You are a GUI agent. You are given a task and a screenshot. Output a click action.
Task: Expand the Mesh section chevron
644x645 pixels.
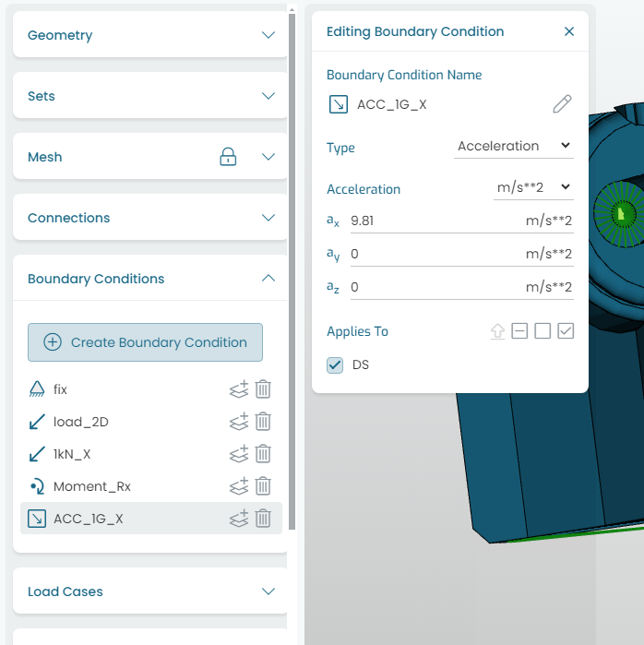[268, 157]
